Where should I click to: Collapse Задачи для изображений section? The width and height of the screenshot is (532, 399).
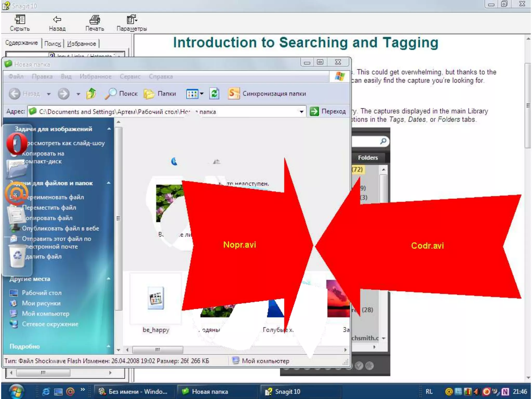109,129
